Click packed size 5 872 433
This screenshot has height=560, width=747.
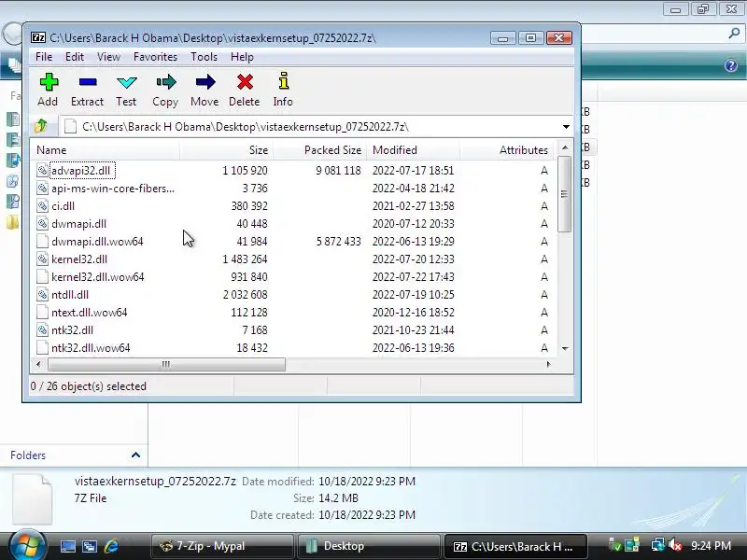[x=339, y=242]
